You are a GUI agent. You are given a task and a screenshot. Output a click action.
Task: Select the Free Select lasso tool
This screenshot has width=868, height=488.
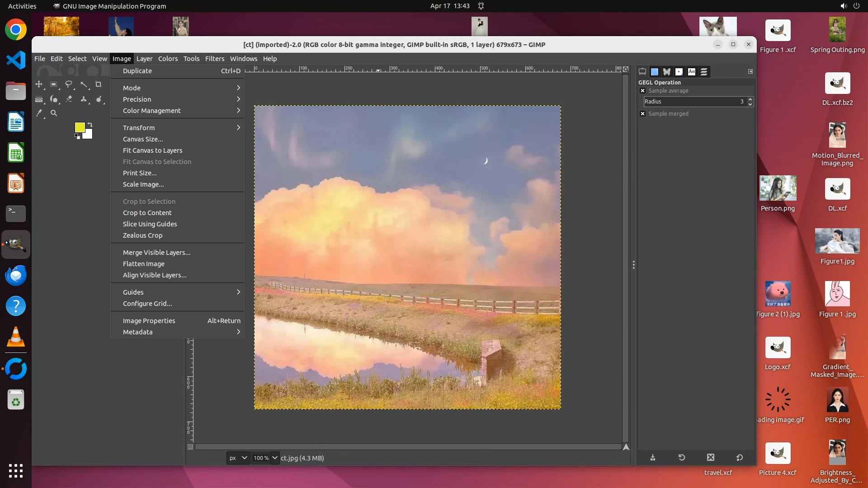(69, 84)
